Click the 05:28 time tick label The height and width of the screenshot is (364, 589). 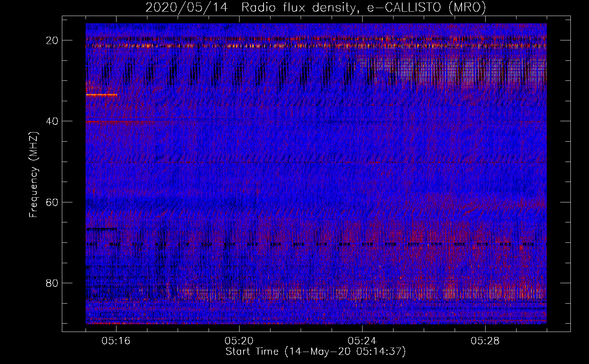coord(485,341)
